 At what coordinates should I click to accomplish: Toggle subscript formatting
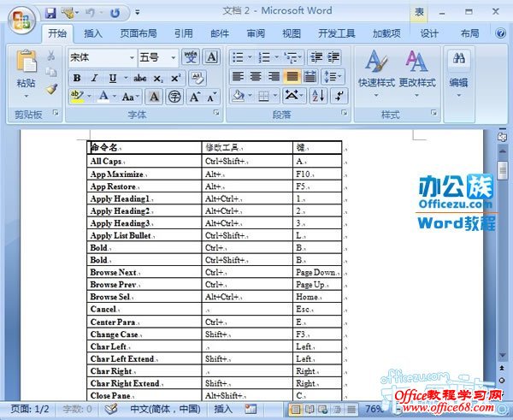158,79
